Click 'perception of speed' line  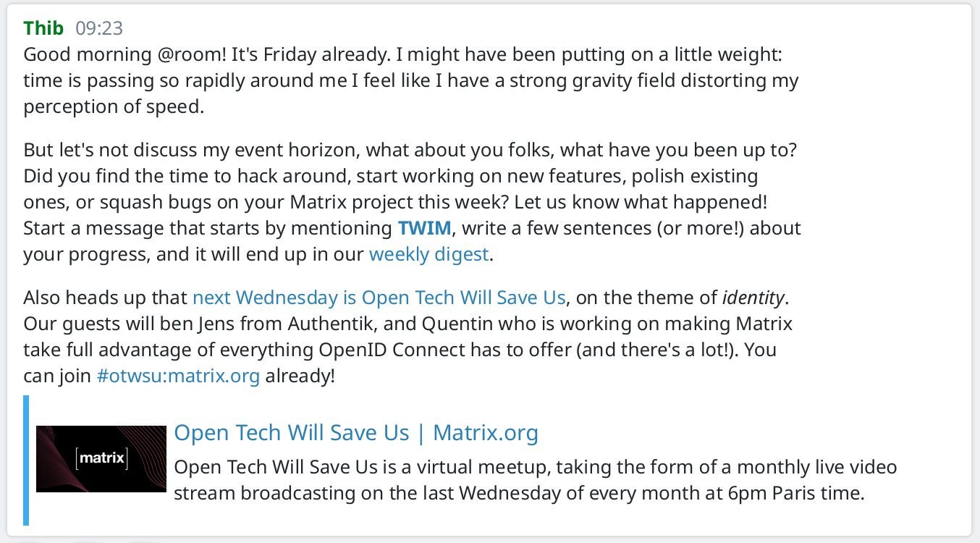[113, 106]
